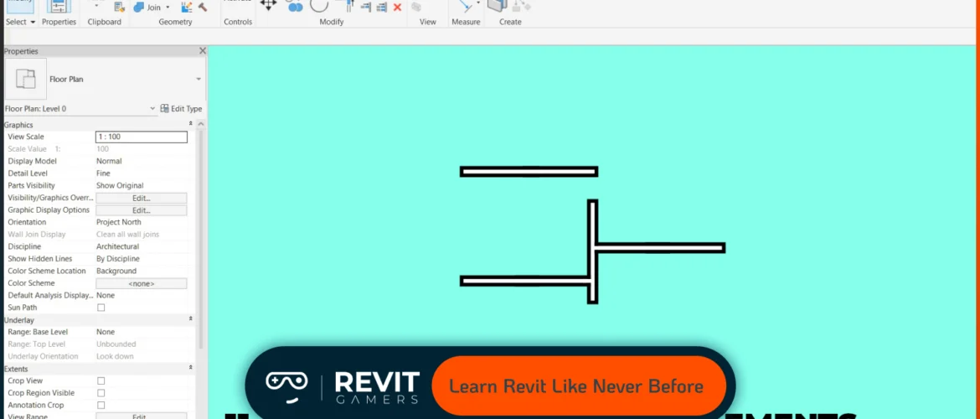Toggle the Annotation Crop checkbox
The width and height of the screenshot is (980, 419).
click(x=101, y=406)
